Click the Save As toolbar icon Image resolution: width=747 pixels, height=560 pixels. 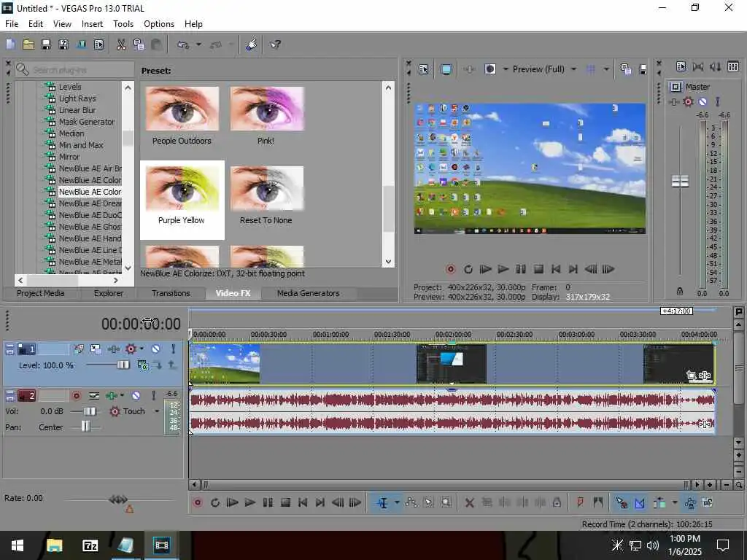coord(63,44)
